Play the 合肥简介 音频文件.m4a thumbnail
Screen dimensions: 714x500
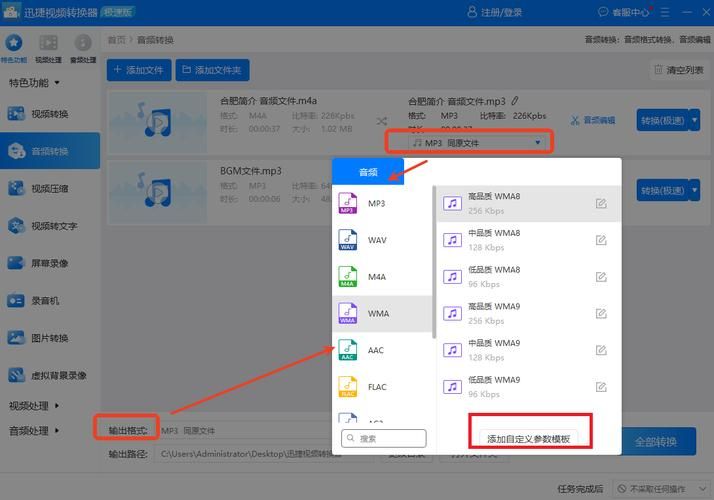(158, 122)
